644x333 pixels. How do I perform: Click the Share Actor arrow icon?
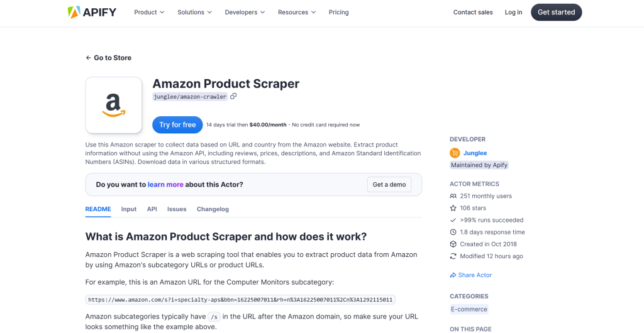[x=453, y=275]
